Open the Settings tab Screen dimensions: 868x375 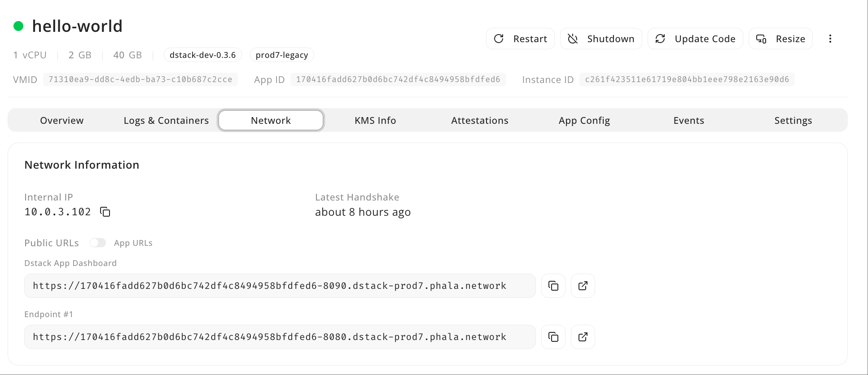(x=793, y=120)
